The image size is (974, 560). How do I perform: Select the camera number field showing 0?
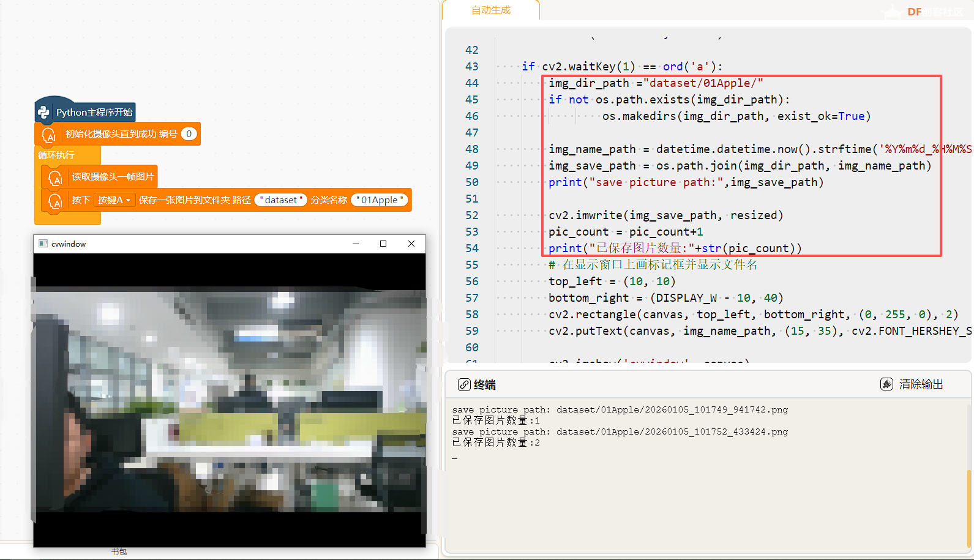point(189,134)
